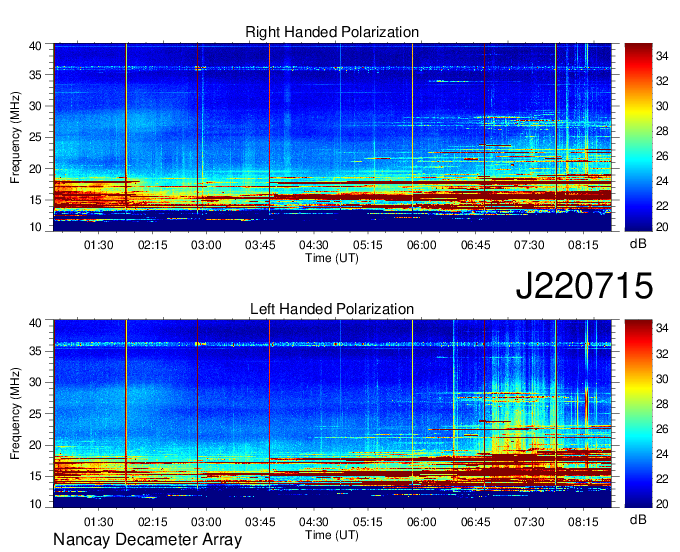Click the dB unit label under lower colorbar

(638, 519)
